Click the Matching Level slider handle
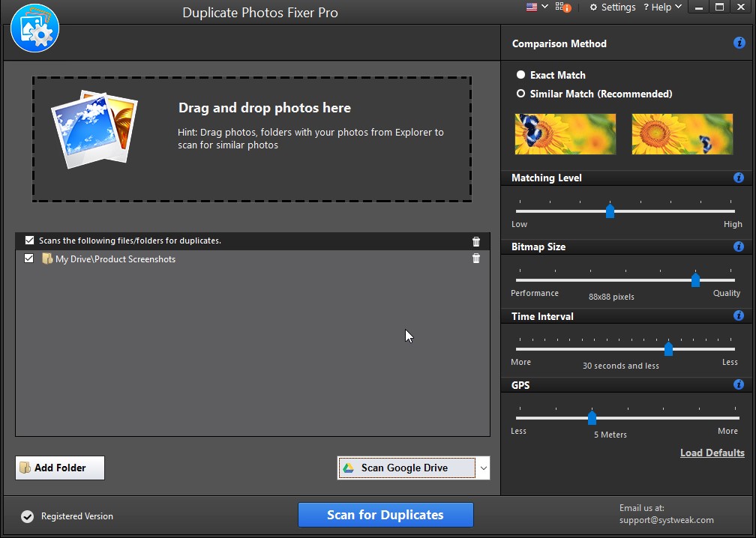The image size is (756, 538). [610, 211]
